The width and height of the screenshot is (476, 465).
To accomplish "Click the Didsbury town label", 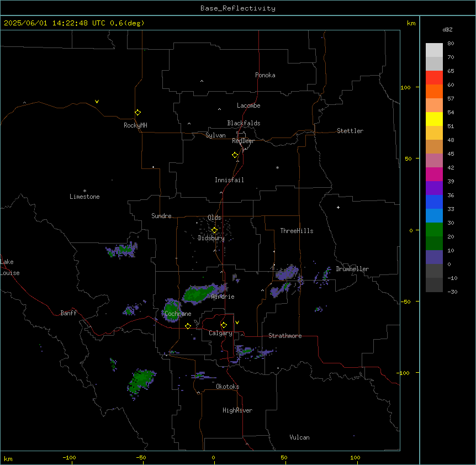I will click(211, 238).
